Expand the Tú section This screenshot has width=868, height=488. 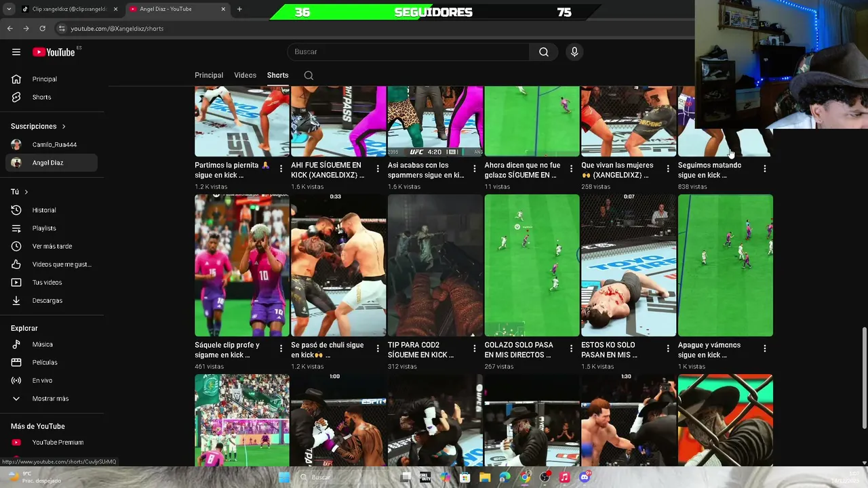(x=19, y=192)
